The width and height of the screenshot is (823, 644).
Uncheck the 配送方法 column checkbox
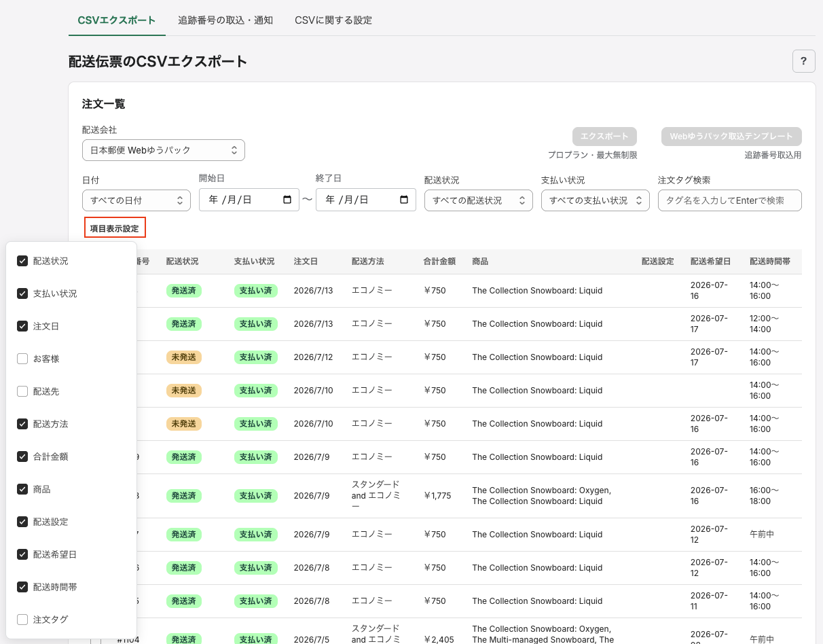pos(22,424)
